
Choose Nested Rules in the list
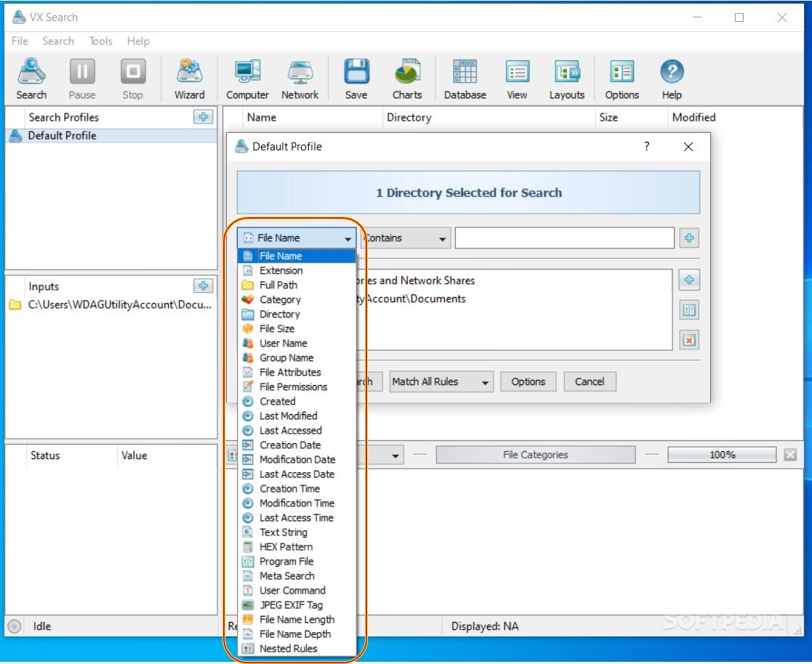(297, 649)
